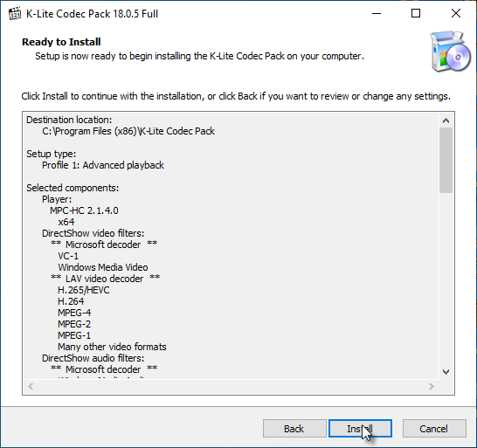The height and width of the screenshot is (448, 477).
Task: Click 'MPEG-2' entry
Action: [x=74, y=324]
